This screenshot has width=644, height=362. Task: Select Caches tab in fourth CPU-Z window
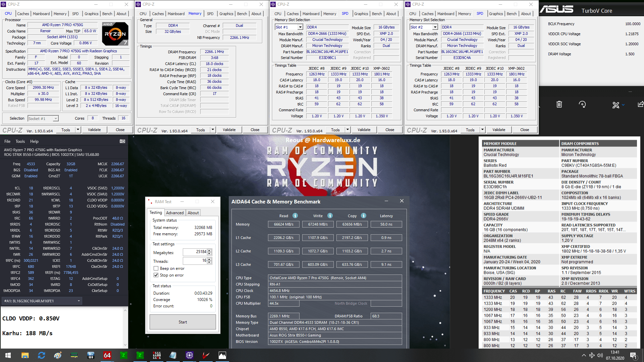(428, 14)
